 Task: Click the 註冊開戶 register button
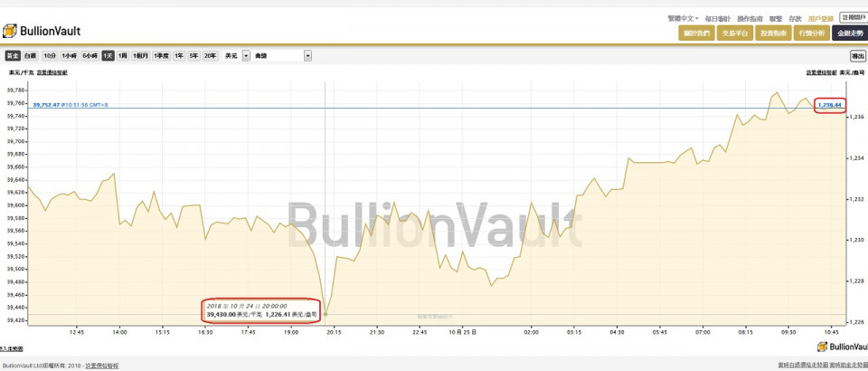853,18
